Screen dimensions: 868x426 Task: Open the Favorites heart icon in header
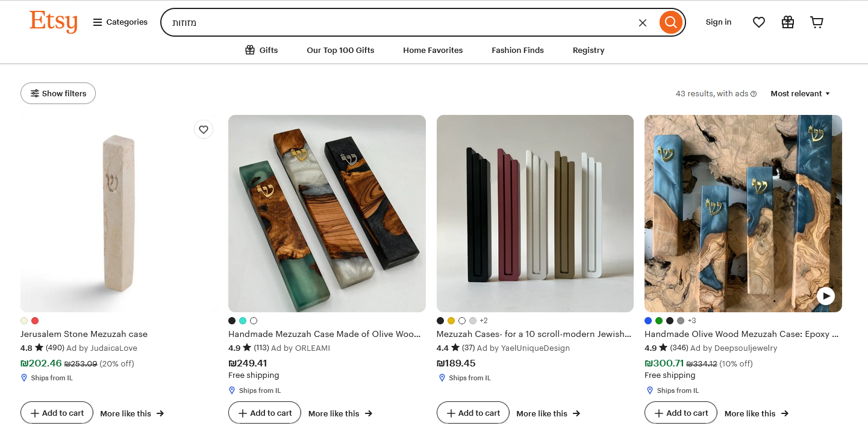[x=759, y=23]
